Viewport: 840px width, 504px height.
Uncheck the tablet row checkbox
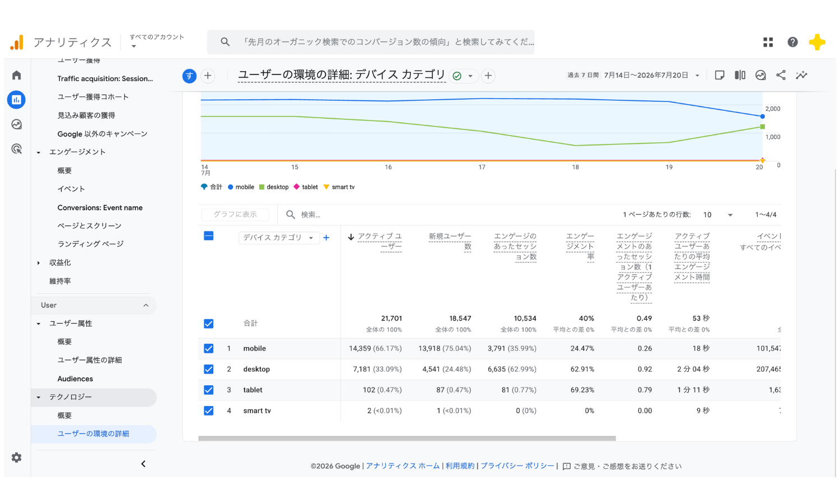click(208, 390)
